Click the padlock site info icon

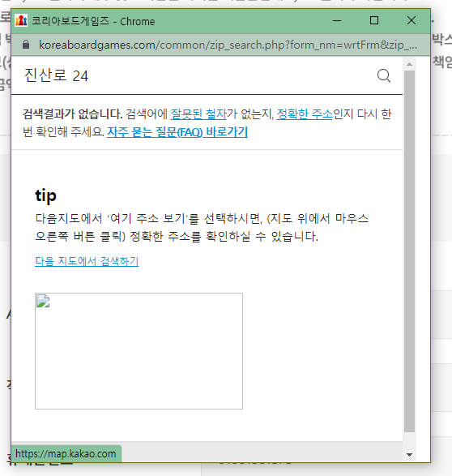26,45
